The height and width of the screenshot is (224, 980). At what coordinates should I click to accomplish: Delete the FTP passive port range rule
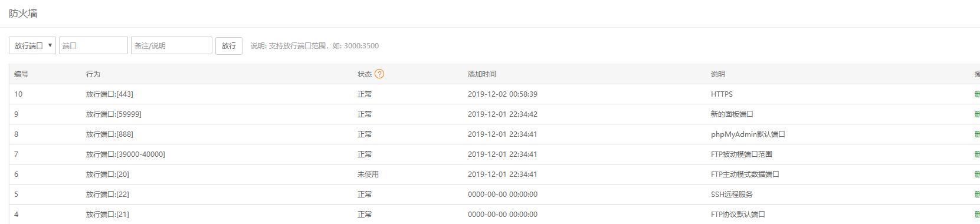977,154
